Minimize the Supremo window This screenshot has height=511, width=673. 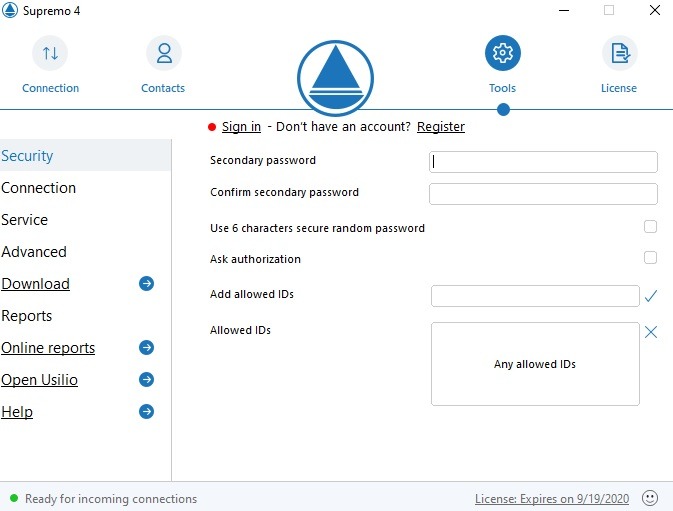click(x=564, y=10)
